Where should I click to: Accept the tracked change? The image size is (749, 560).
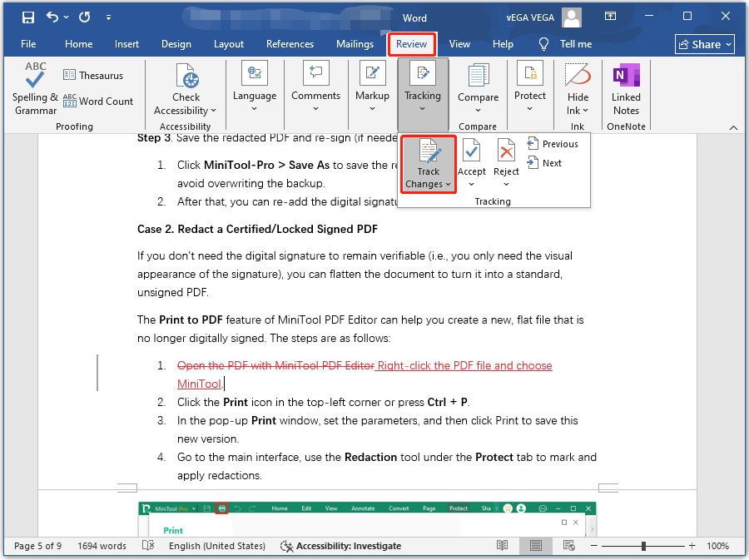pos(472,156)
